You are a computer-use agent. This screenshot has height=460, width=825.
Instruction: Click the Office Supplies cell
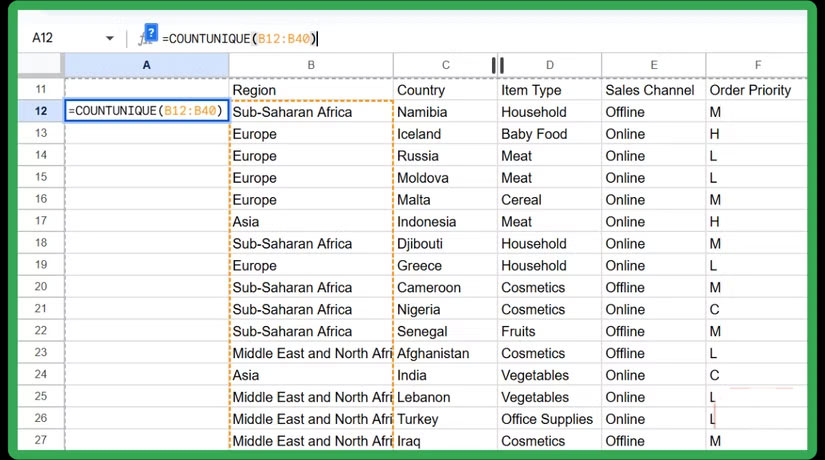click(x=549, y=419)
